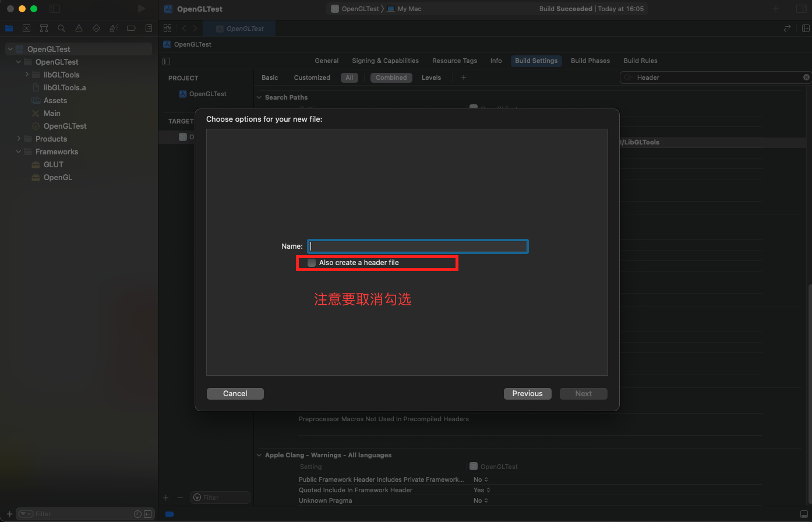812x522 pixels.
Task: Select the All settings filter
Action: [x=349, y=77]
